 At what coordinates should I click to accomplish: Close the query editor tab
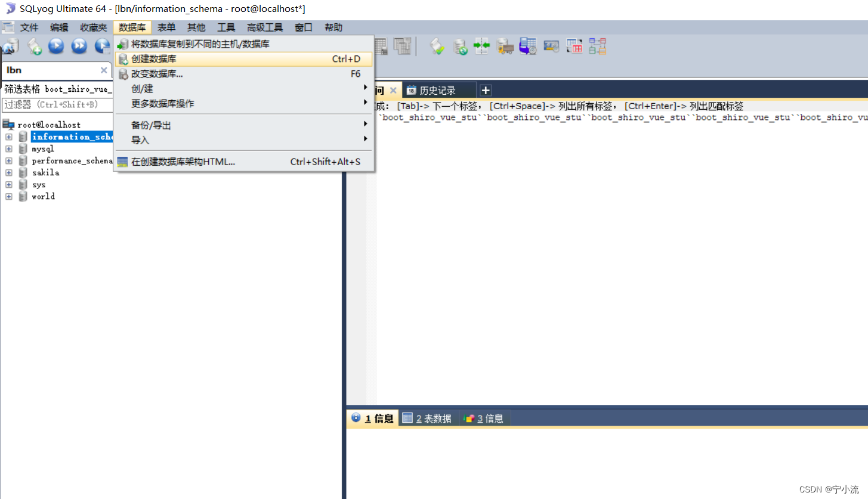(393, 91)
